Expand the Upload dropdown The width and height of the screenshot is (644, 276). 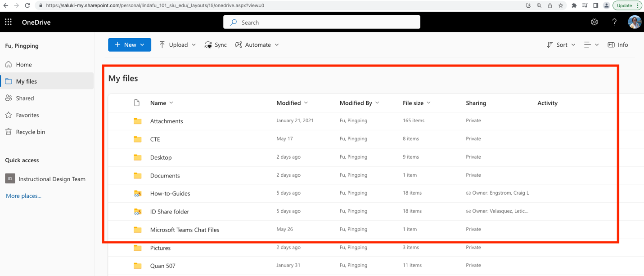(x=194, y=45)
